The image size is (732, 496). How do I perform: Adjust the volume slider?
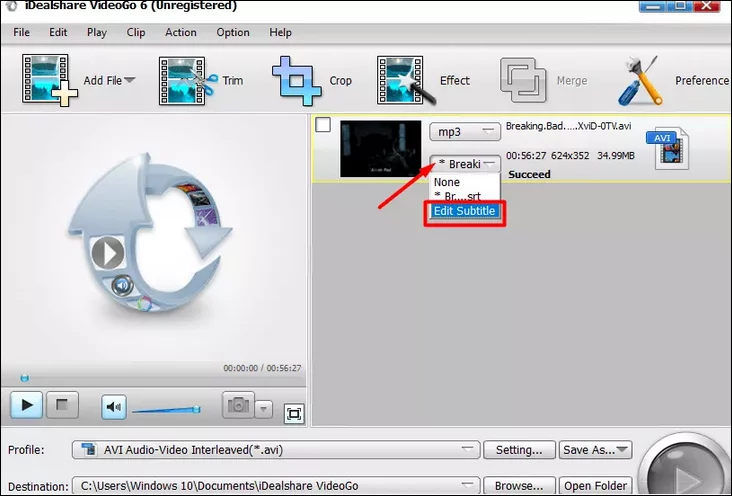(x=166, y=408)
